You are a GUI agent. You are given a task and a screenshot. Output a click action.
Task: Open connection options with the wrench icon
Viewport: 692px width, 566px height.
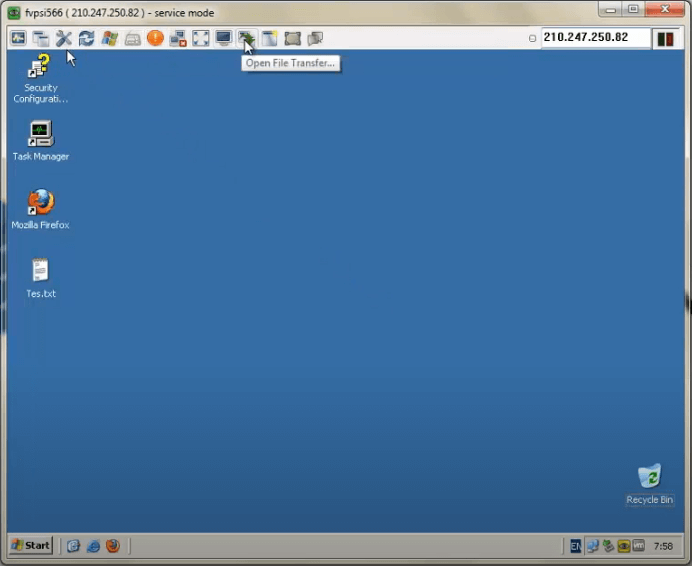[x=64, y=38]
